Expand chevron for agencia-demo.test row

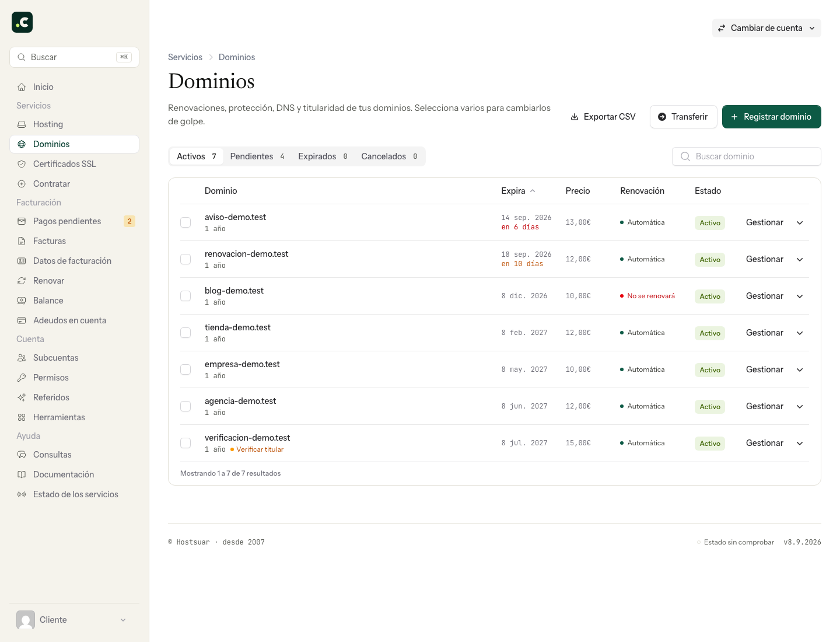point(800,406)
